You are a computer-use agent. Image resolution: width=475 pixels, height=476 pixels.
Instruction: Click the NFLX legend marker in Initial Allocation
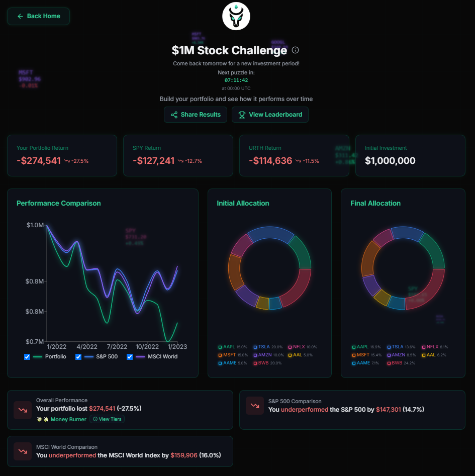pos(290,347)
